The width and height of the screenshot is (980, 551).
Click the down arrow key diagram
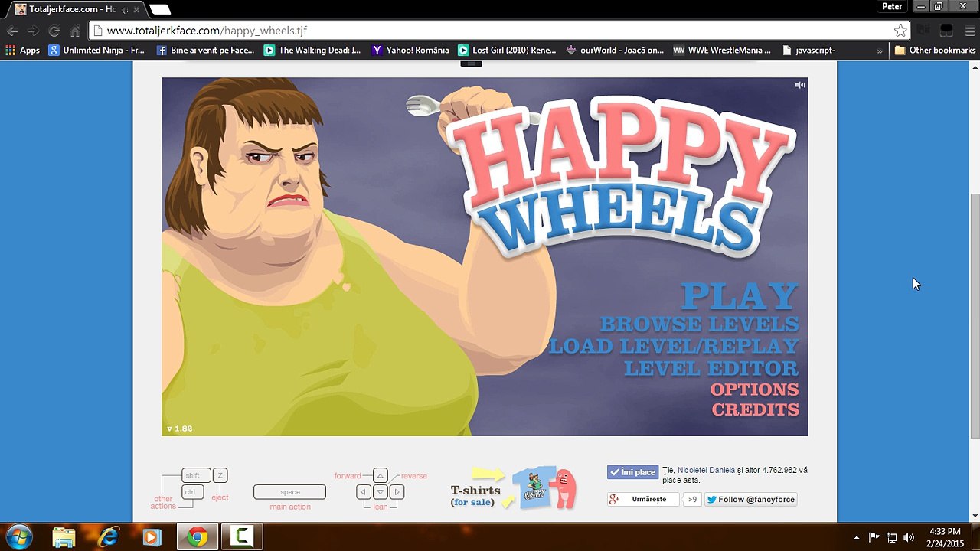[381, 492]
